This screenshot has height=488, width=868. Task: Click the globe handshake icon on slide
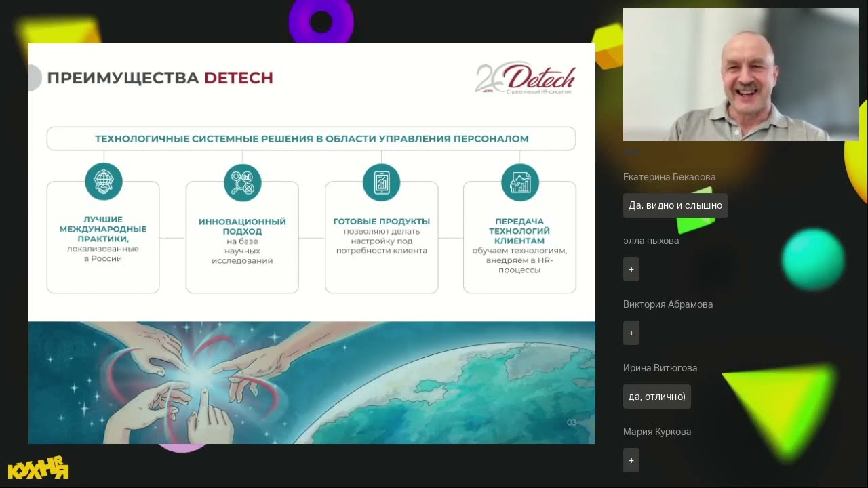(x=104, y=182)
